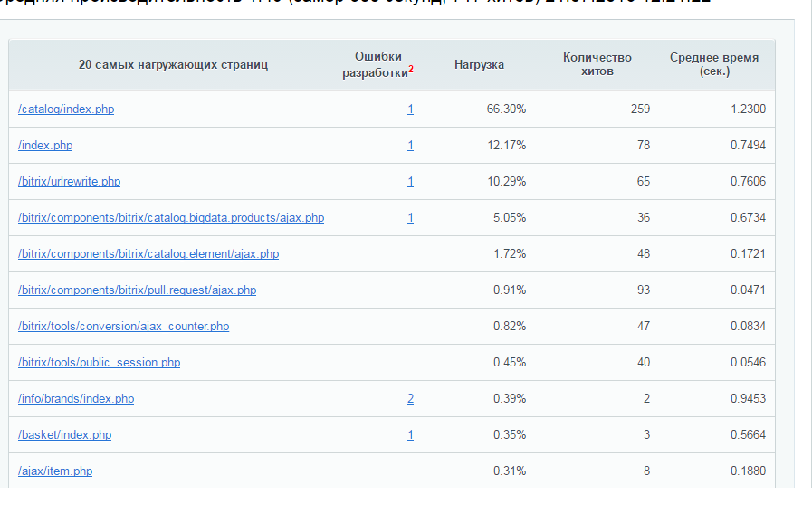Image resolution: width=812 pixels, height=514 pixels.
Task: View errors count for catalog.bigdata.products row
Action: pyautogui.click(x=410, y=218)
